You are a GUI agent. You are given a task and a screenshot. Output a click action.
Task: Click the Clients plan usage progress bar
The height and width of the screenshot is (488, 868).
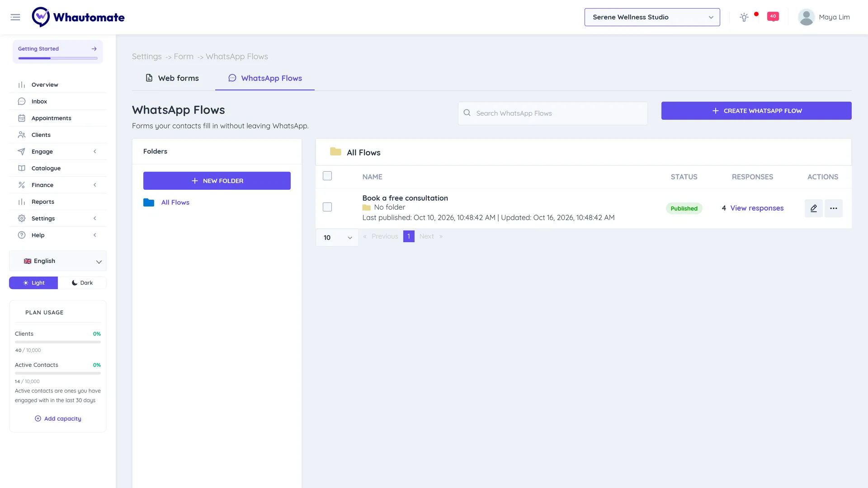(58, 342)
